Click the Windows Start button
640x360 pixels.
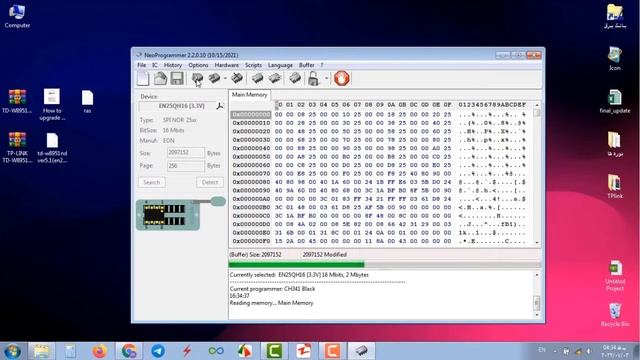tap(12, 351)
